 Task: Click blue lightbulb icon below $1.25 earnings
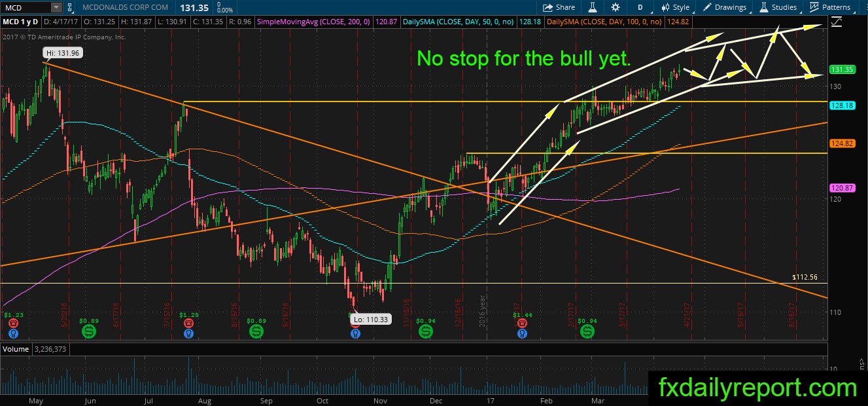[189, 333]
